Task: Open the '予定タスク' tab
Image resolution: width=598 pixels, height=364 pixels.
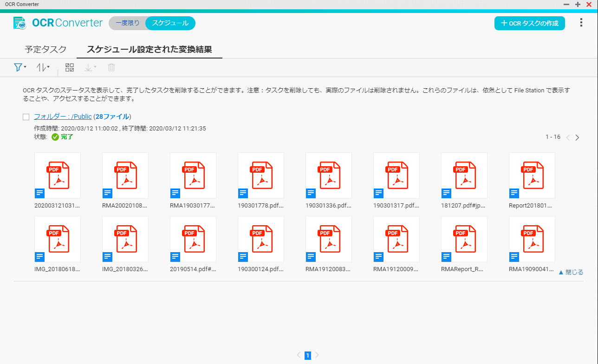Action: [45, 50]
